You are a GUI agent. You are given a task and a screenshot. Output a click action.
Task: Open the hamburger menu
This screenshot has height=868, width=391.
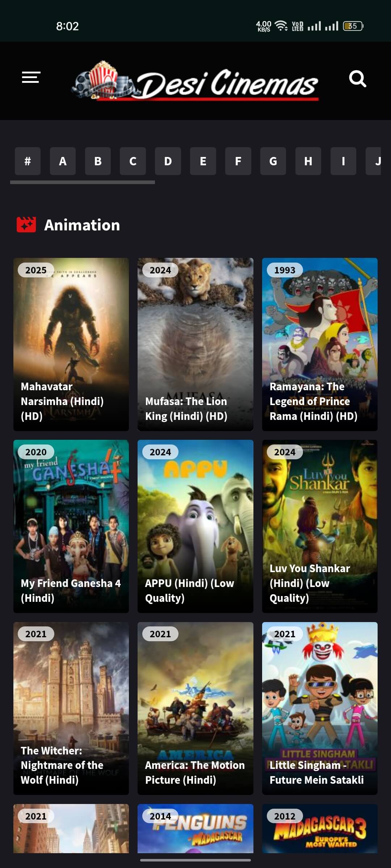31,77
